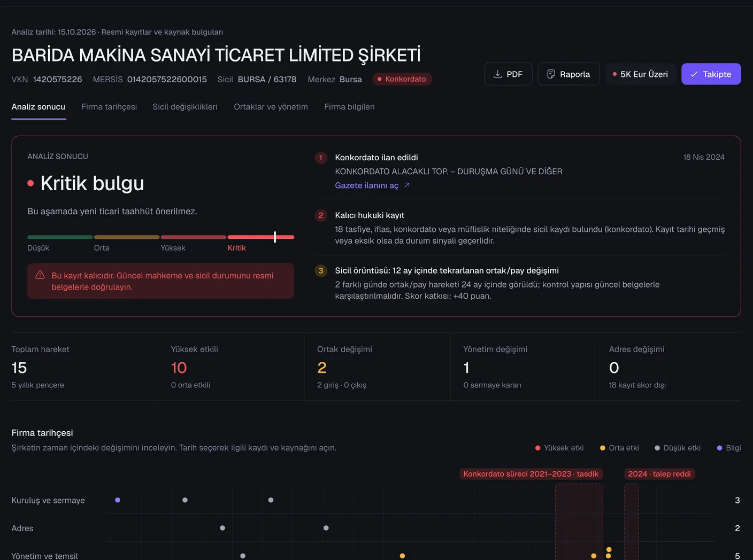Open the Gazete ilanını aç link

point(367,185)
